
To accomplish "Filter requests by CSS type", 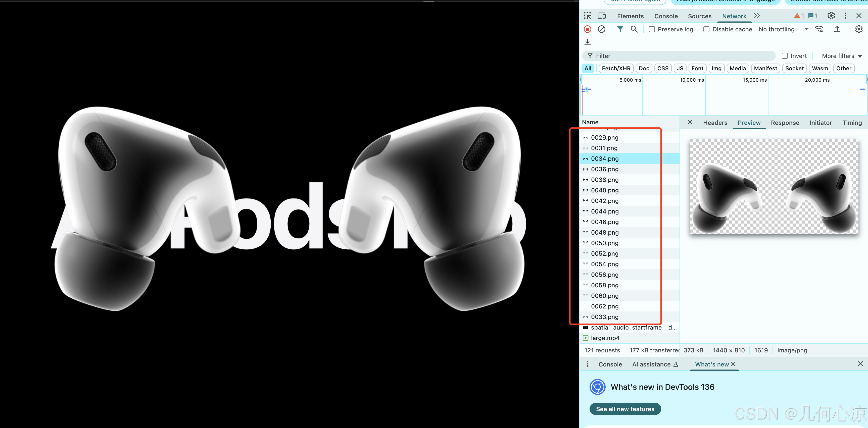I will (663, 68).
